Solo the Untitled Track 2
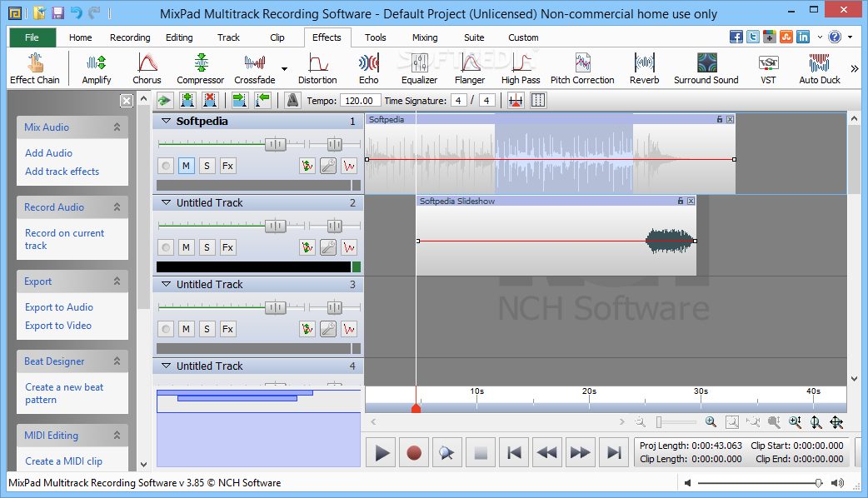The image size is (868, 498). 207,247
